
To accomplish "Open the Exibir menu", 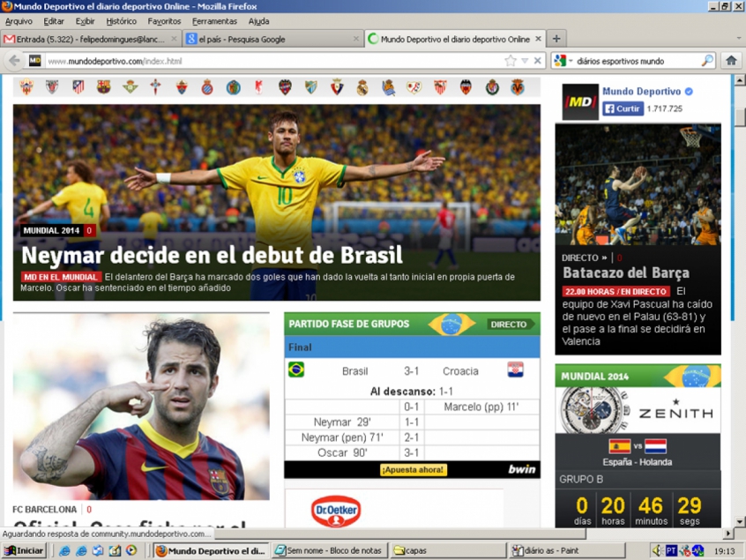I will (x=86, y=21).
